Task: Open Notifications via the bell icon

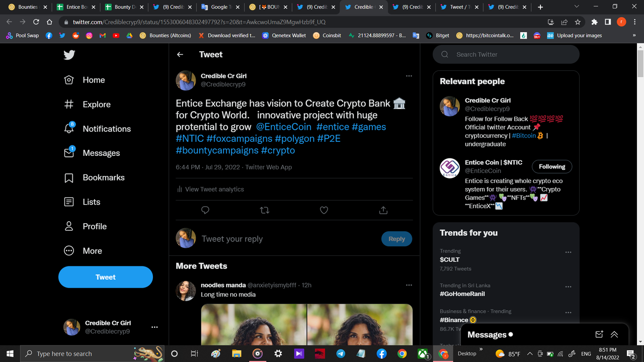Action: pos(68,129)
